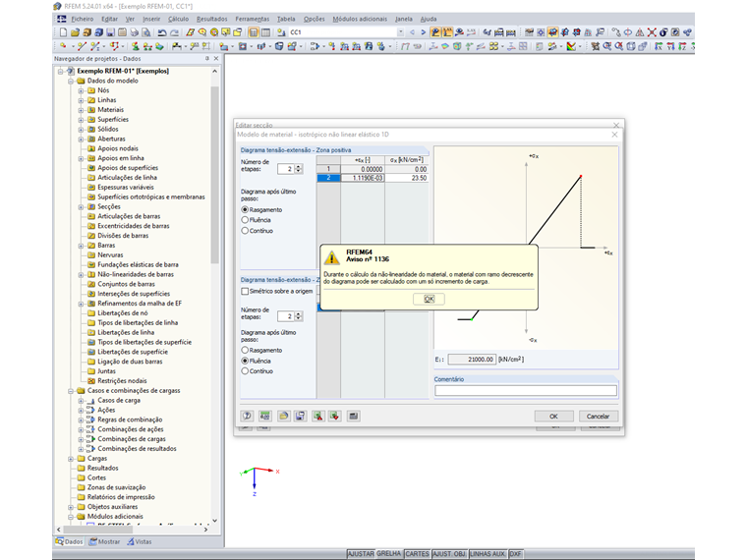Click the Print icon in the main toolbar

(135, 32)
